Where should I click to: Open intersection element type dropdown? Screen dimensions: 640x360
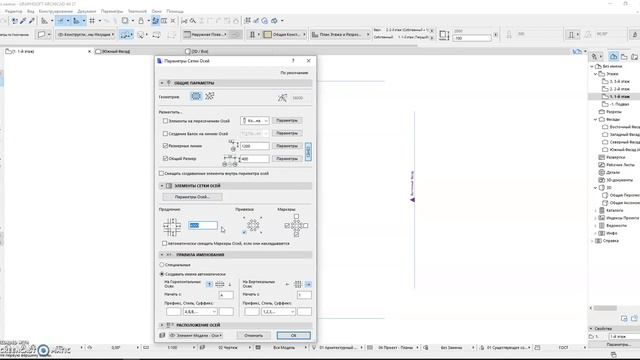tap(254, 121)
